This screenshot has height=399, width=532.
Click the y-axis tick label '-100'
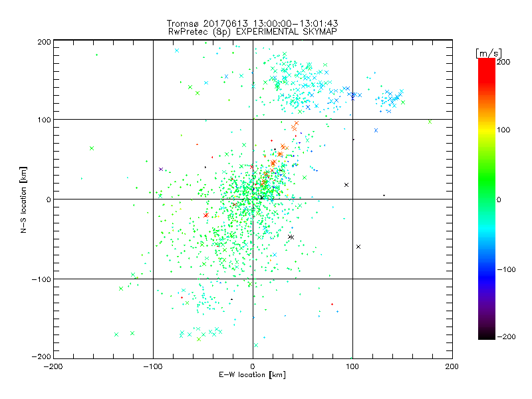pos(41,279)
